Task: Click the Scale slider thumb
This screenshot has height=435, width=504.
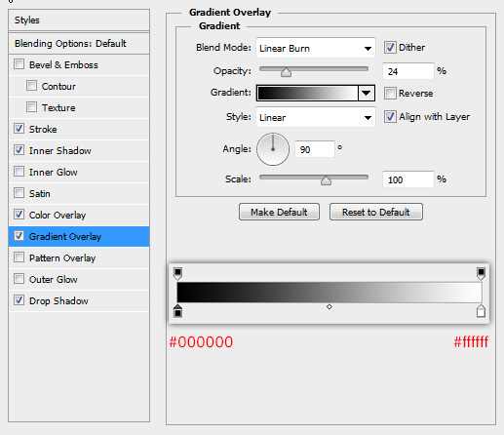Action: pos(326,180)
